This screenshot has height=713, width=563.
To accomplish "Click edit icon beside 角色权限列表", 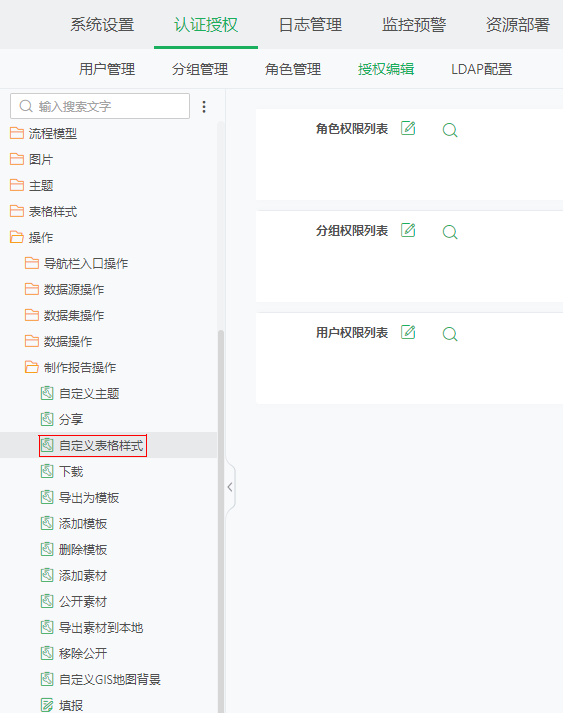I will (x=408, y=128).
